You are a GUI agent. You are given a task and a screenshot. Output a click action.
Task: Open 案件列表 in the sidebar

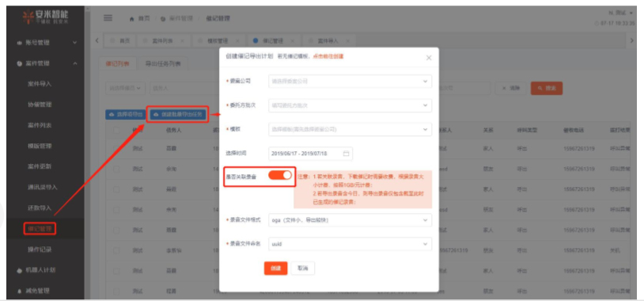[x=40, y=125]
